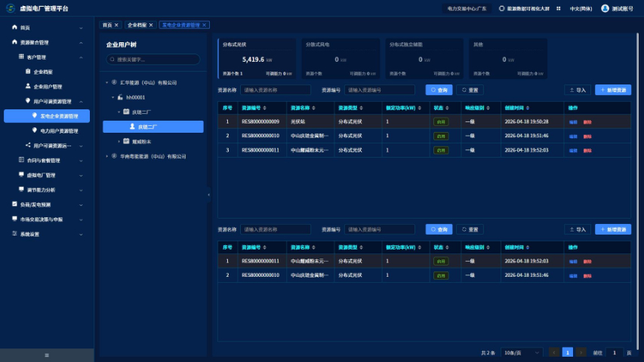Close the 首页 tab
Screen dimensions: 644x362
[116, 25]
